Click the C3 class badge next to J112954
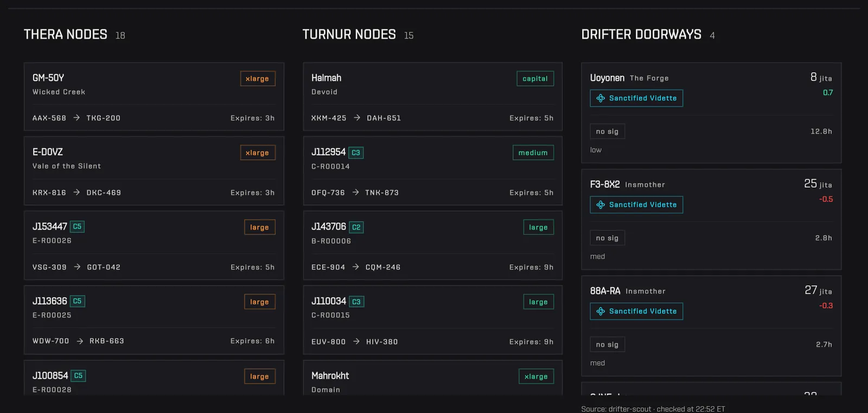 [356, 153]
